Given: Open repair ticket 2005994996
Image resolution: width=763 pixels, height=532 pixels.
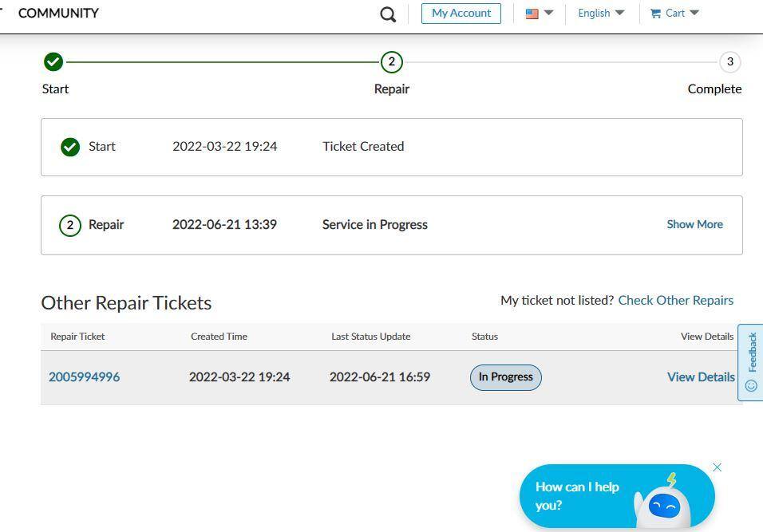Looking at the screenshot, I should [x=84, y=377].
